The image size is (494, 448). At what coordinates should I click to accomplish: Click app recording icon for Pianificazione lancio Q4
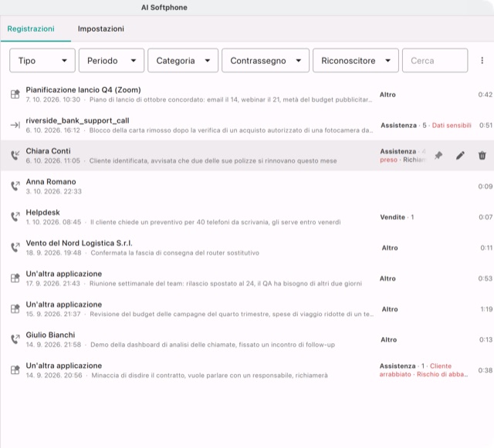(15, 94)
